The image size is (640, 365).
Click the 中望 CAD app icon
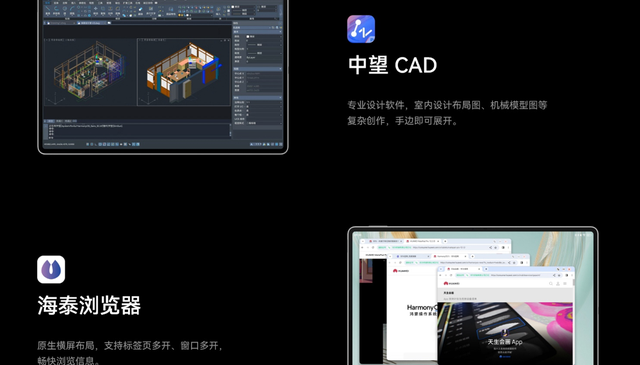pos(361,29)
